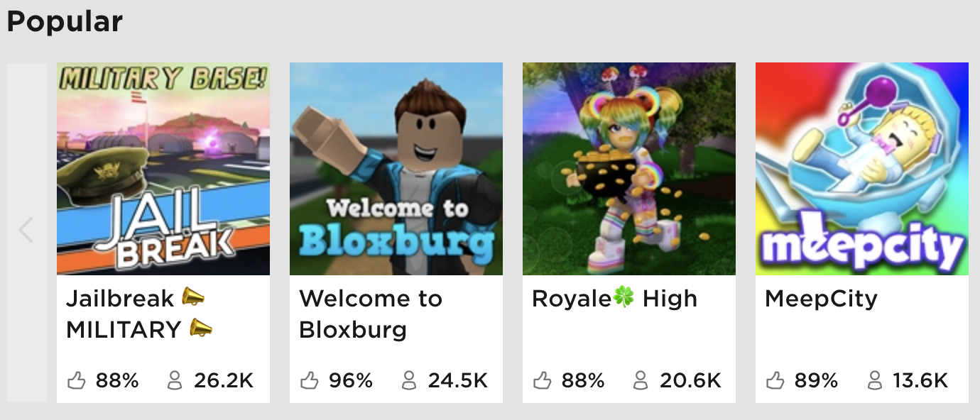Image resolution: width=980 pixels, height=420 pixels.
Task: Click the Jailbreak MILITARY title link
Action: click(139, 314)
